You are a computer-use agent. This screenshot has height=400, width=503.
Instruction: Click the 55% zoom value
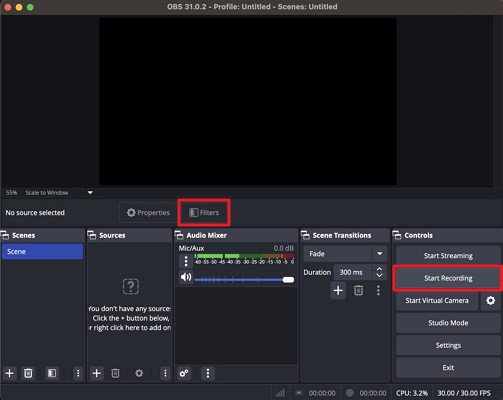pos(11,193)
